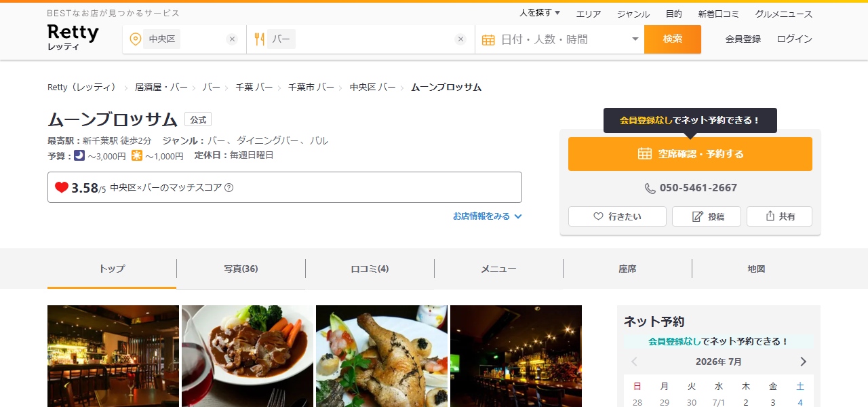Click 千葉市 バー breadcrumb

point(311,88)
